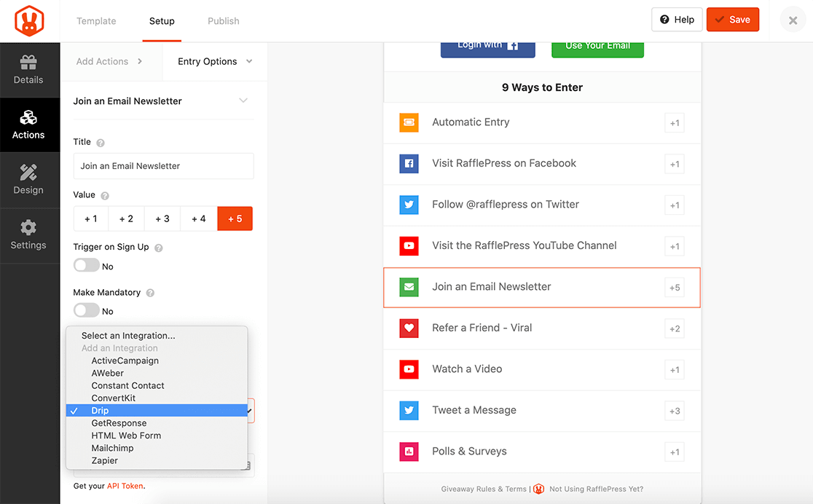The height and width of the screenshot is (504, 813).
Task: Click the RafflePress rabbit logo
Action: pyautogui.click(x=29, y=20)
